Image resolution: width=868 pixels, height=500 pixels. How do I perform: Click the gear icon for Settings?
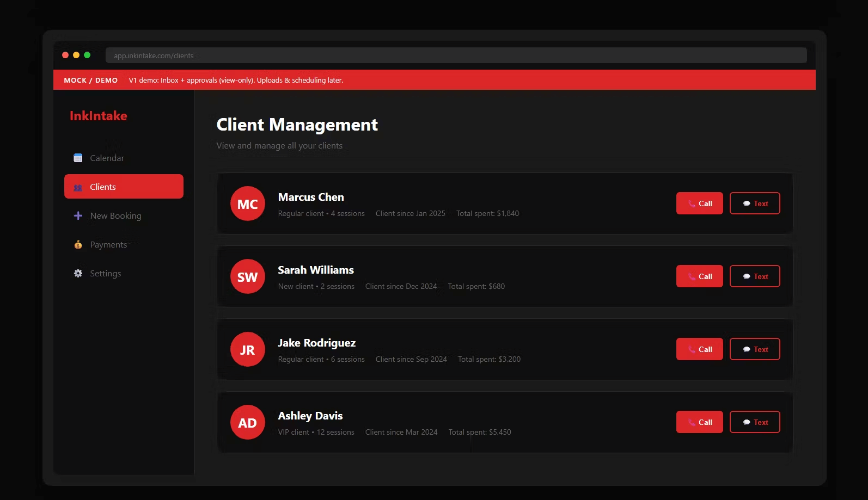click(78, 274)
